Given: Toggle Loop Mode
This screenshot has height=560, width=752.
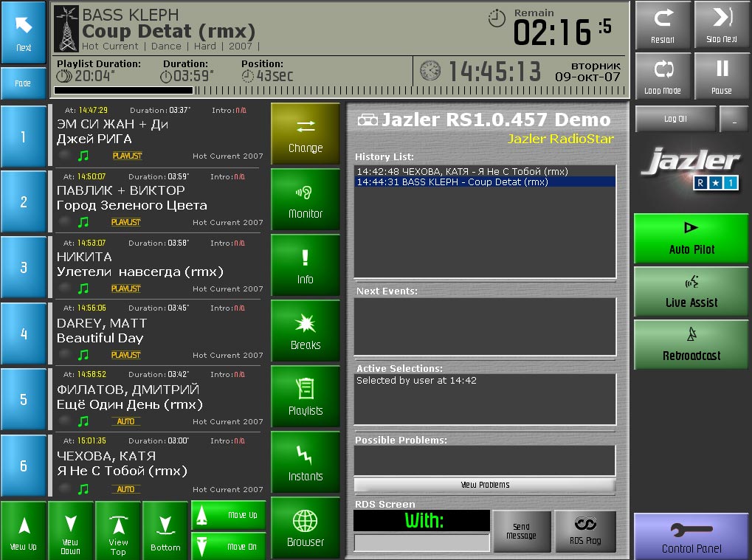Looking at the screenshot, I should (663, 76).
